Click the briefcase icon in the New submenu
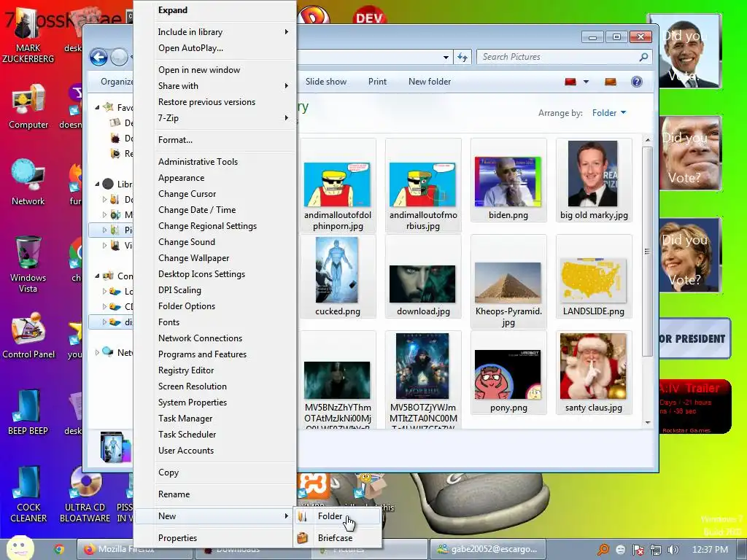This screenshot has width=747, height=560. tap(303, 538)
